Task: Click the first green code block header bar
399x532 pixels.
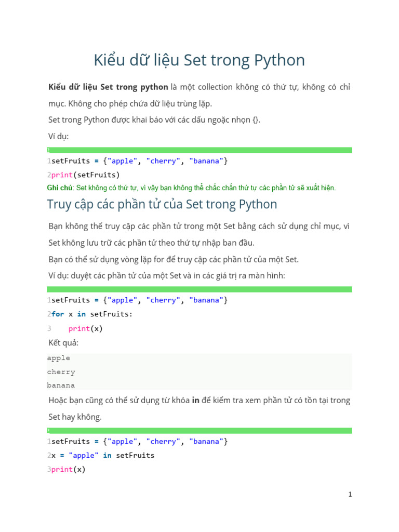Action: [x=199, y=150]
